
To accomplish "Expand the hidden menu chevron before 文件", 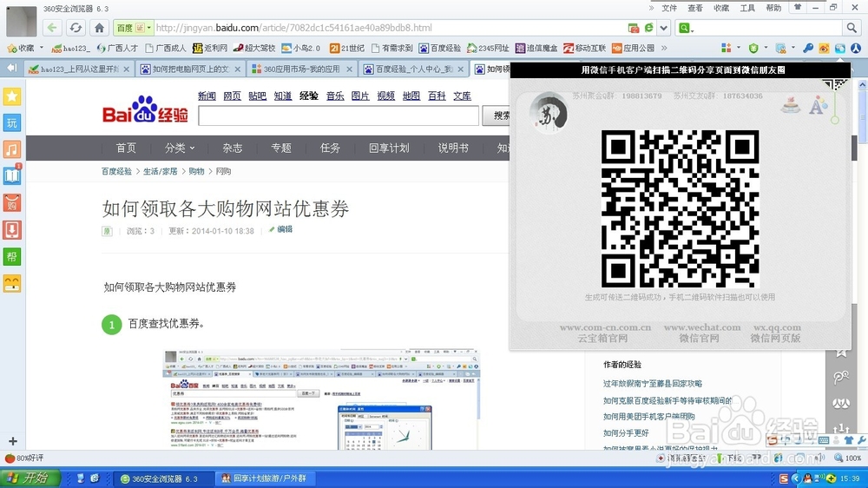I will click(x=652, y=8).
